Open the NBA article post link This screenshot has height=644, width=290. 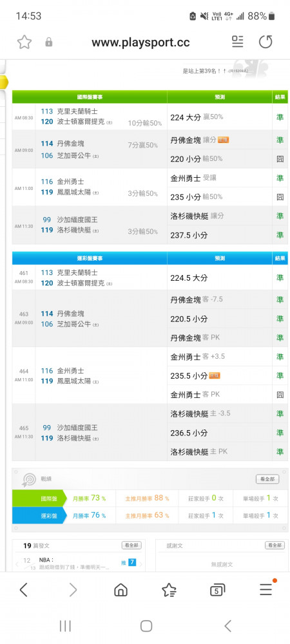pyautogui.click(x=74, y=563)
